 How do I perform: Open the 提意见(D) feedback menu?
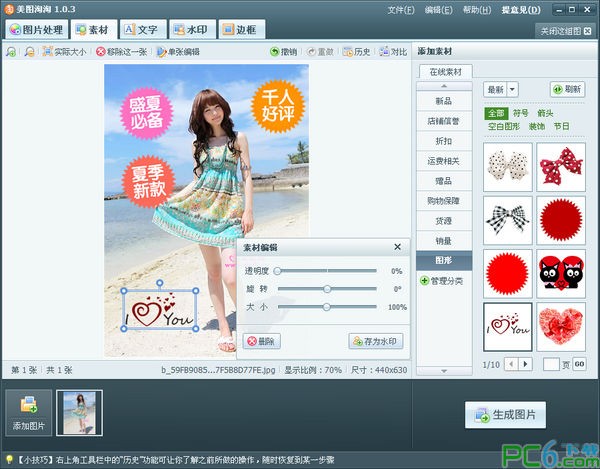point(521,10)
